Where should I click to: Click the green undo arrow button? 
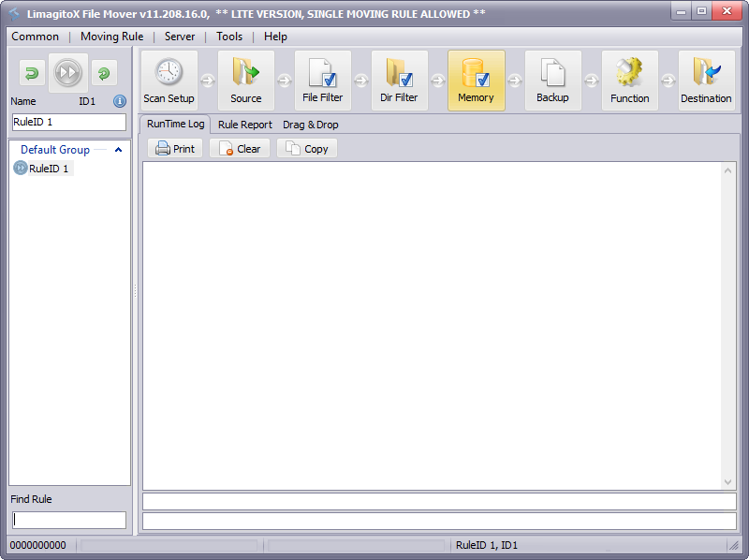point(32,73)
